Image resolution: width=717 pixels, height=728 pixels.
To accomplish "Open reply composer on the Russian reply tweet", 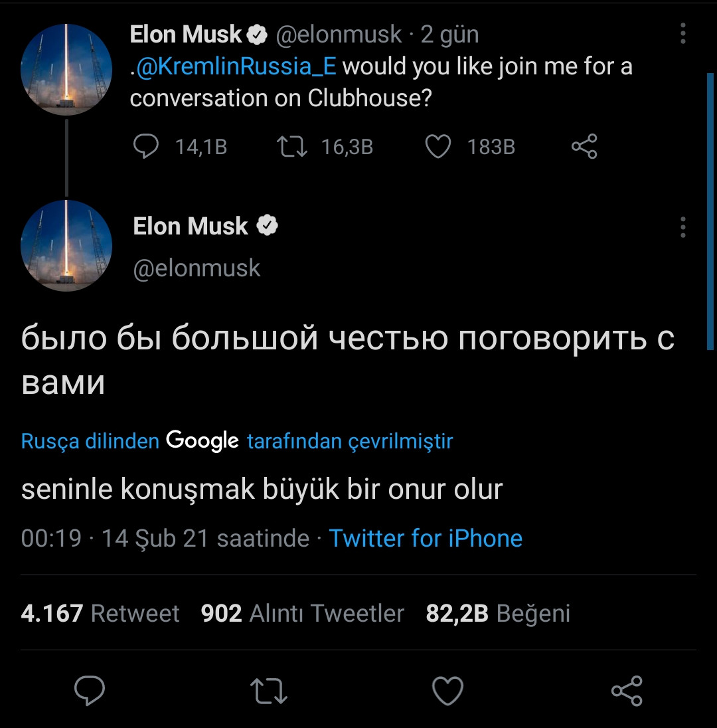I will 89,692.
